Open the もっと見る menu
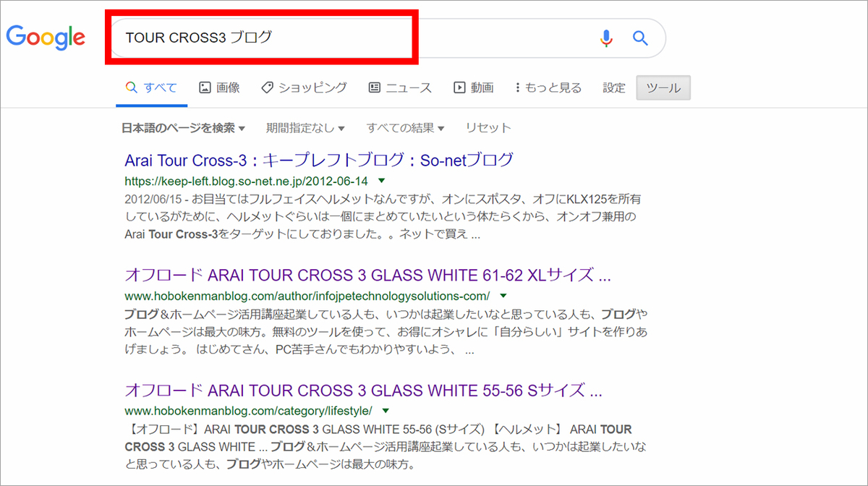The height and width of the screenshot is (486, 868). [548, 88]
